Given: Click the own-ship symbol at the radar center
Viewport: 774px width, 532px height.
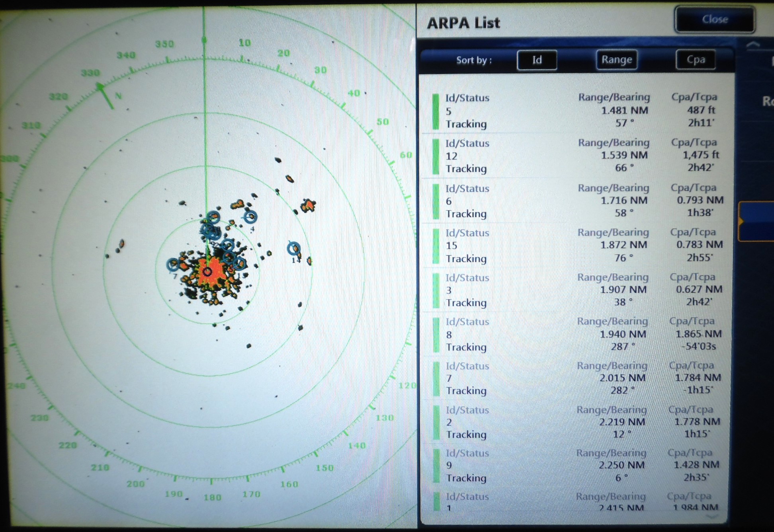Looking at the screenshot, I should coord(207,272).
